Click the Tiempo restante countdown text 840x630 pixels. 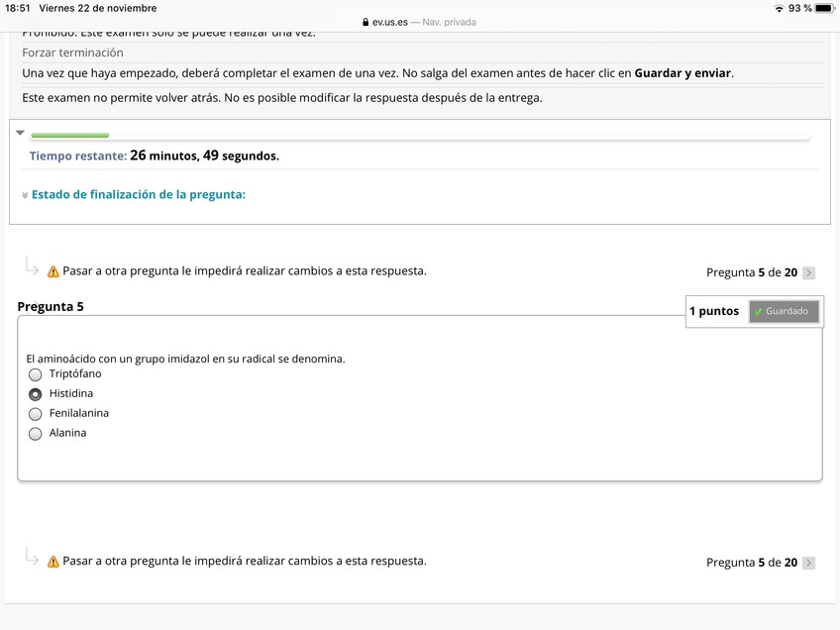click(155, 156)
